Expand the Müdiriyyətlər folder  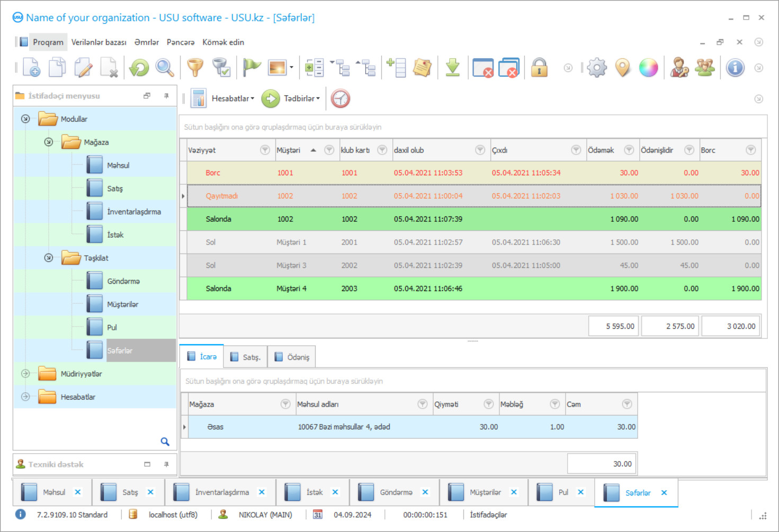click(25, 374)
